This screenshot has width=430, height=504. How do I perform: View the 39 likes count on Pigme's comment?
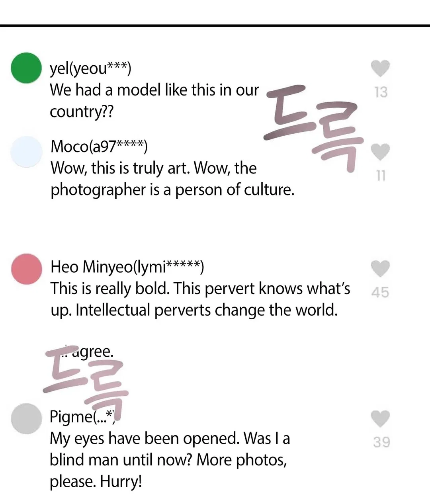pyautogui.click(x=381, y=442)
